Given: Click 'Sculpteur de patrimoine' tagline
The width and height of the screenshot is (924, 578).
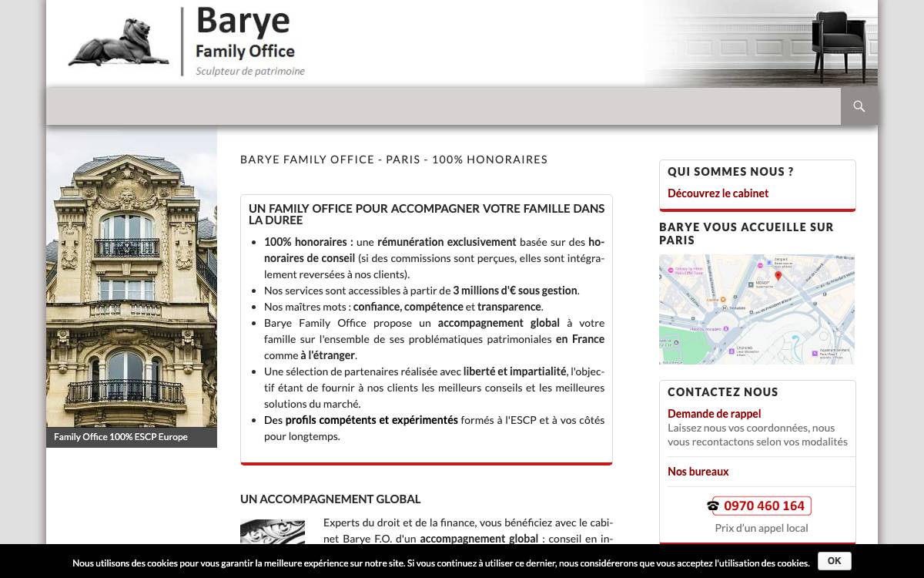Looking at the screenshot, I should (250, 71).
